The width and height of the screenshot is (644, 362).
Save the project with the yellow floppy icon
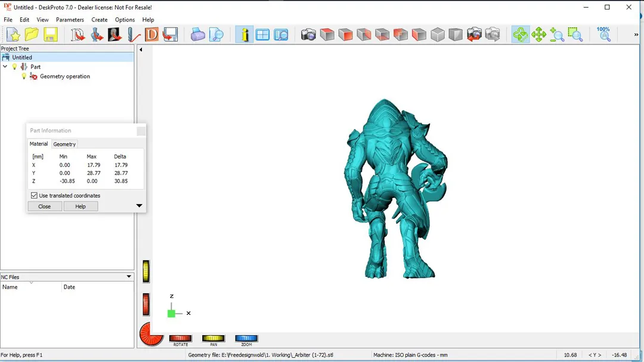[x=51, y=35]
